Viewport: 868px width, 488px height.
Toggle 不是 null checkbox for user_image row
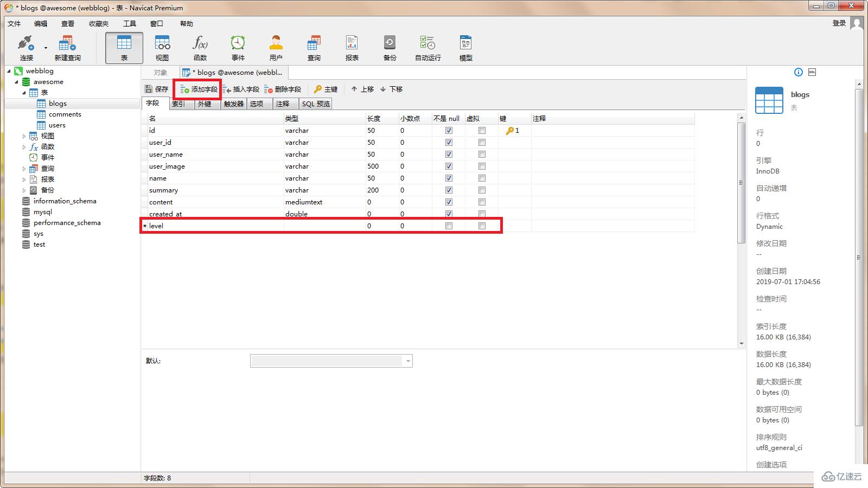coord(449,166)
